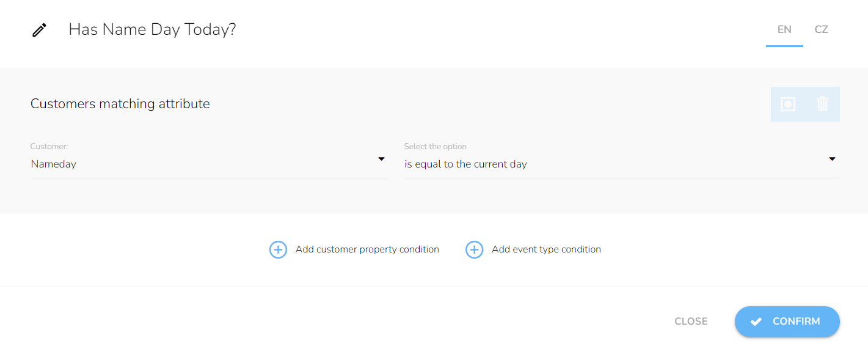Open the Nameday attribute field
This screenshot has height=346, width=868.
coord(209,164)
